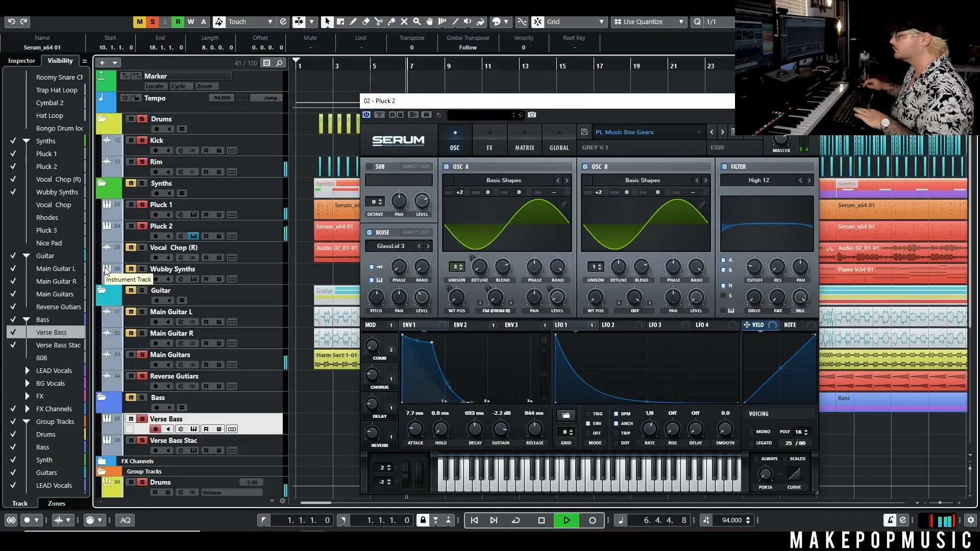Toggle global Solo S button
This screenshot has width=980, height=551.
[x=153, y=21]
